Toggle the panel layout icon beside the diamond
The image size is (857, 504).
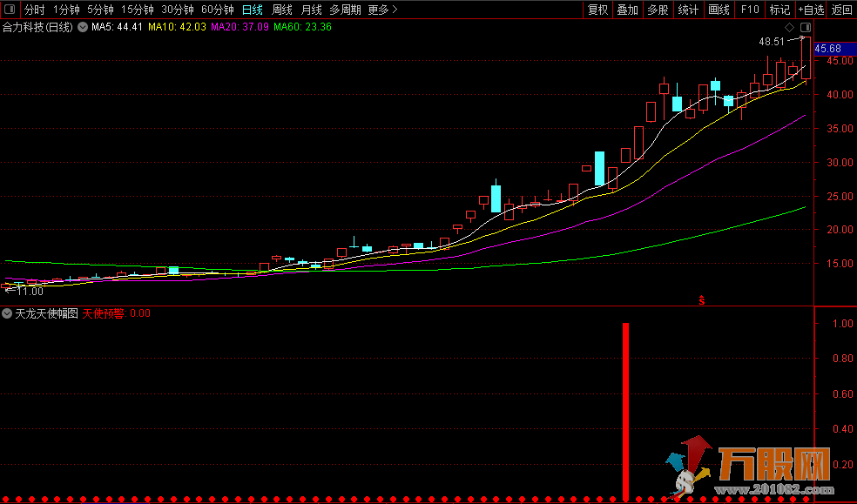click(x=806, y=27)
